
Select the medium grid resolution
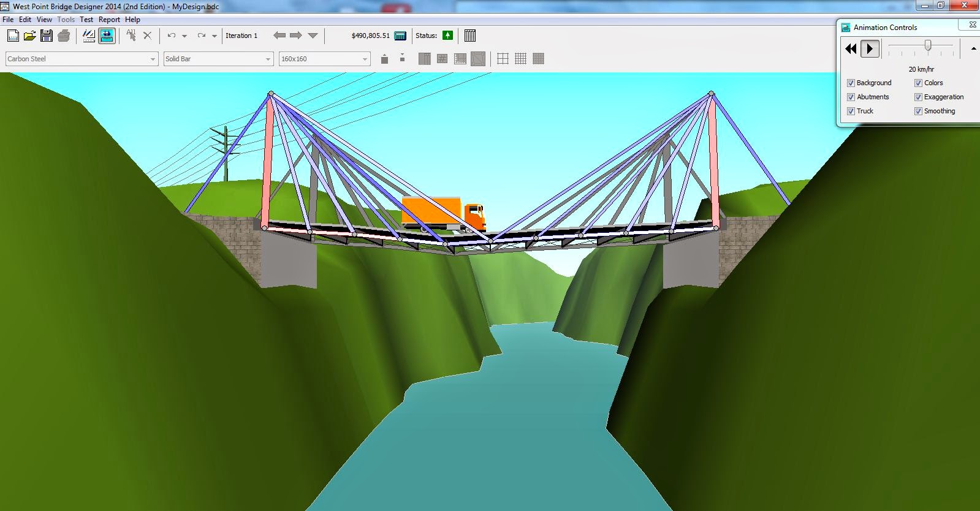click(x=520, y=59)
